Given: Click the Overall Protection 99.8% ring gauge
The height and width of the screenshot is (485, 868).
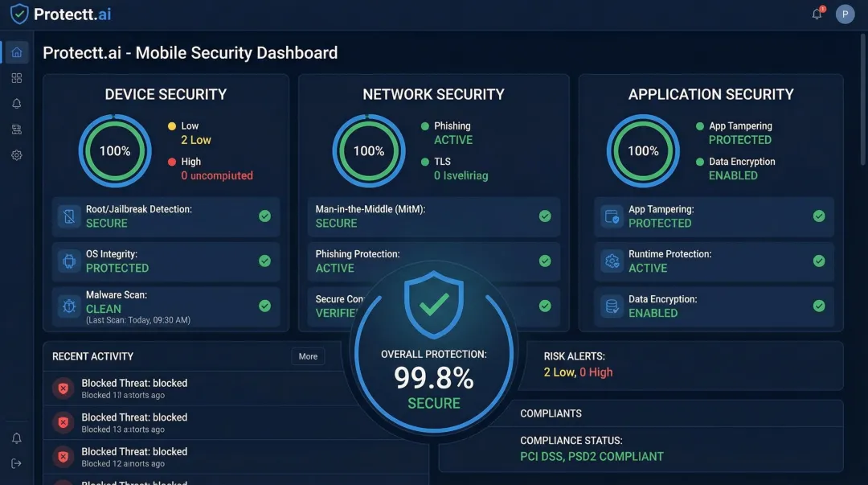Looking at the screenshot, I should tap(434, 354).
